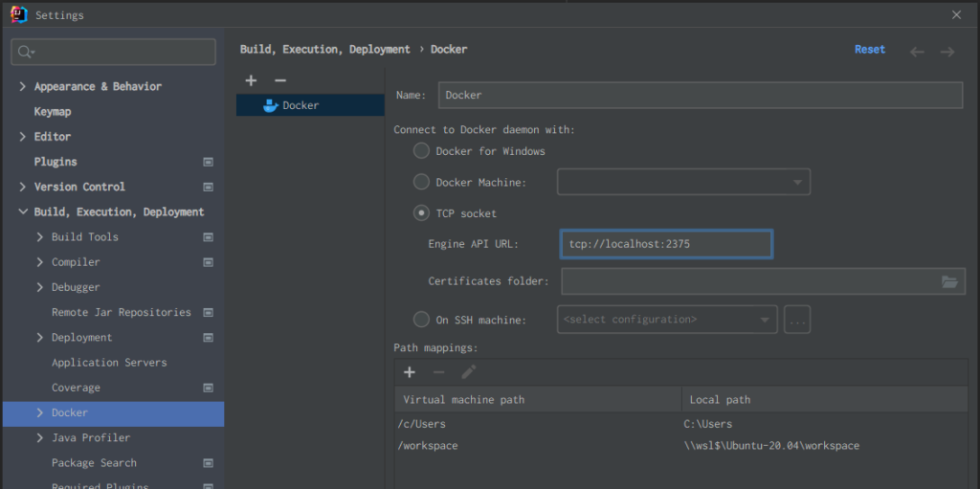Viewport: 980px width, 489px height.
Task: Select Docker for Windows radio button
Action: (421, 150)
